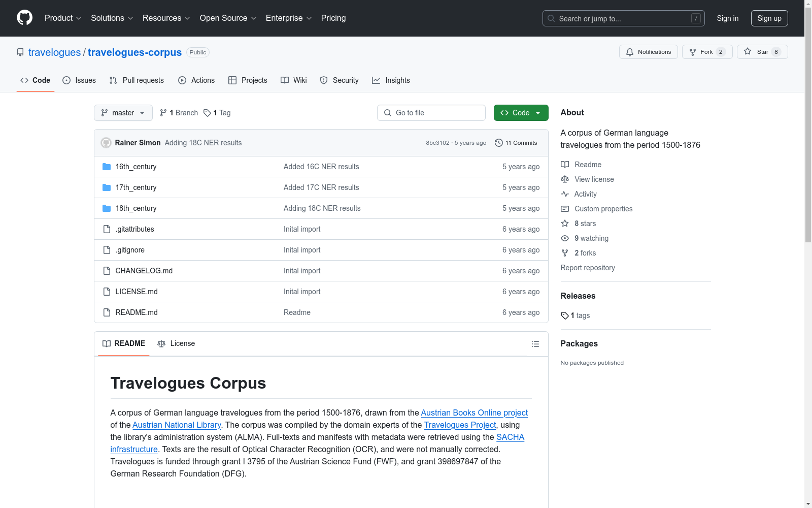Open commit hash 8bc3102
Image resolution: width=812 pixels, height=508 pixels.
[437, 143]
